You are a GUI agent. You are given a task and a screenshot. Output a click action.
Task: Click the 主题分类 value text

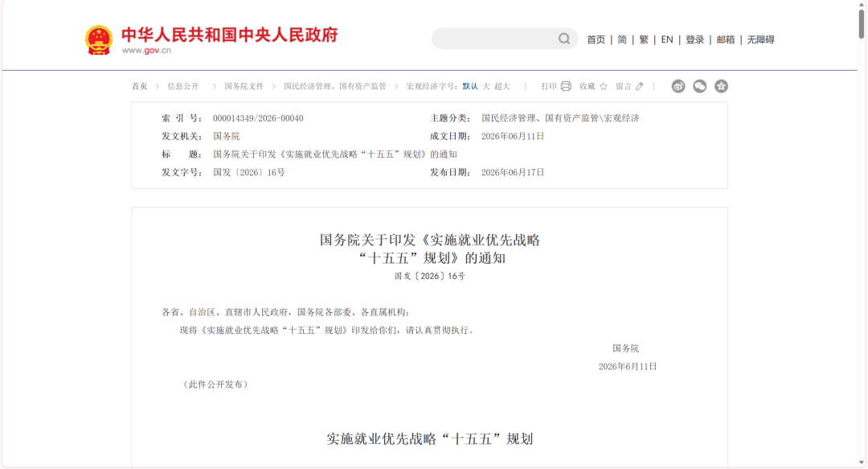560,118
